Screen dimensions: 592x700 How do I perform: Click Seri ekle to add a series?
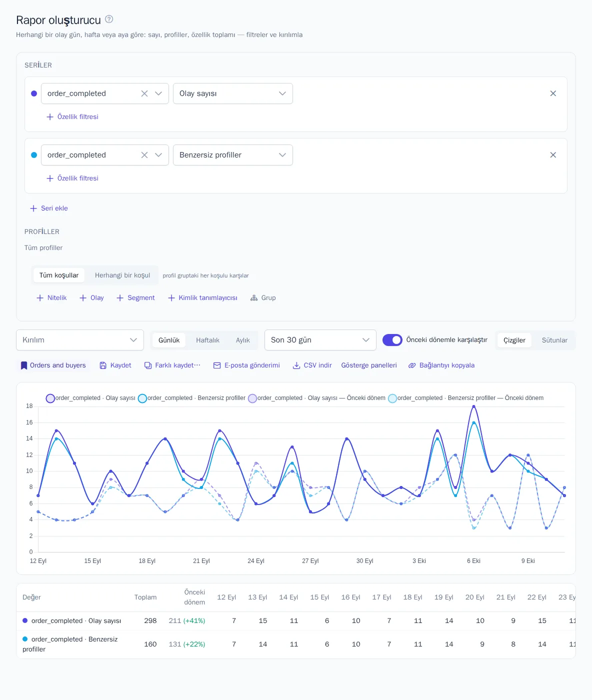point(49,208)
